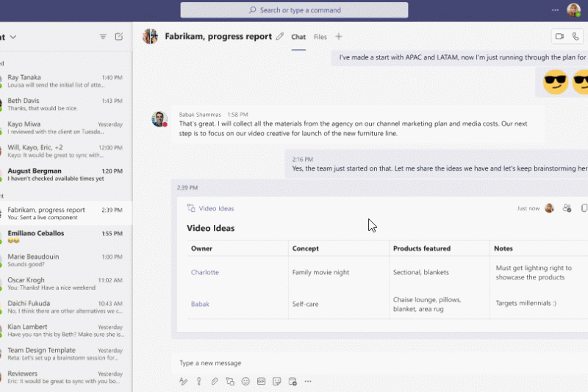Open your profile avatar menu

[x=573, y=10]
